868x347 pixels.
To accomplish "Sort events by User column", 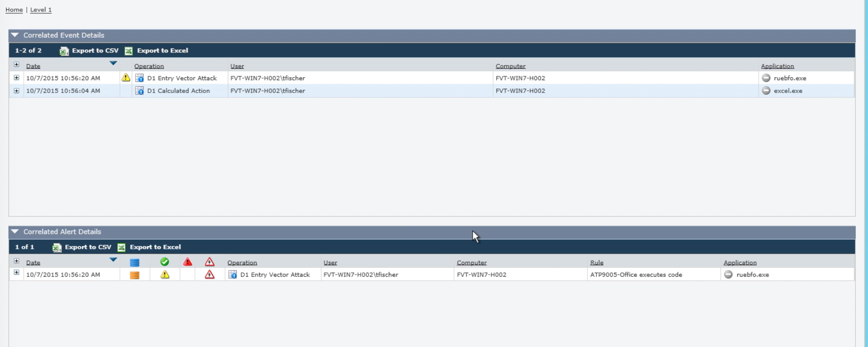I will [x=237, y=66].
